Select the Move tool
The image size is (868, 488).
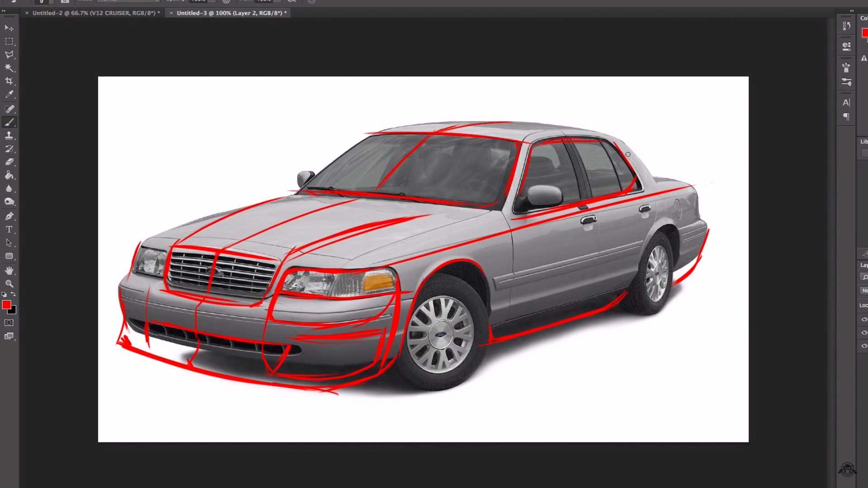tap(9, 28)
